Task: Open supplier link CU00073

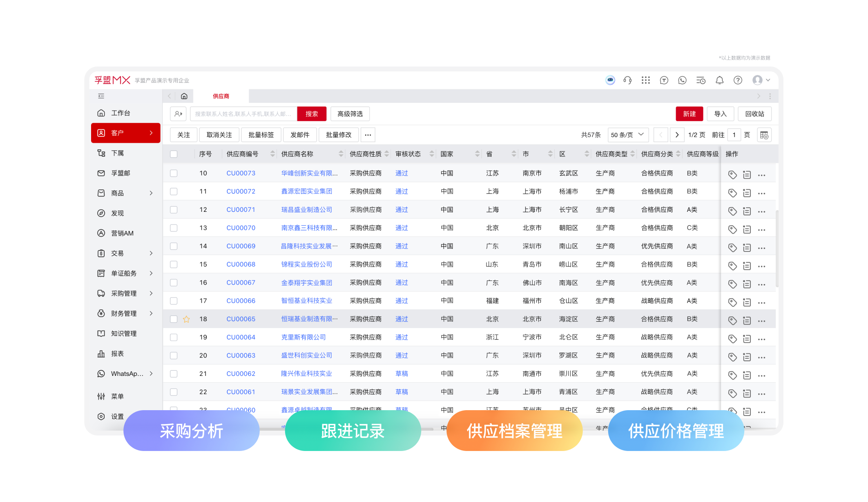Action: point(241,173)
